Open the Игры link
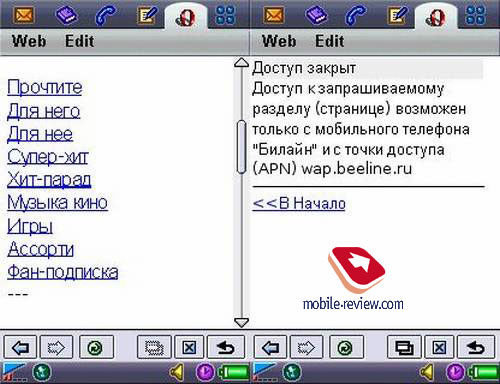Viewport: 500px width, 384px height. click(30, 226)
